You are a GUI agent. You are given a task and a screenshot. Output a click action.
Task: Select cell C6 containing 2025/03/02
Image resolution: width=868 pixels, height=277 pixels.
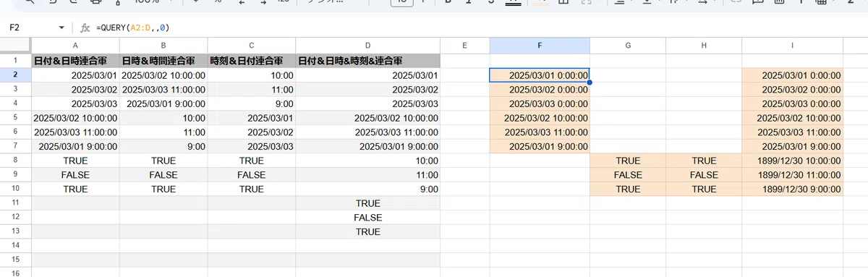coord(252,132)
